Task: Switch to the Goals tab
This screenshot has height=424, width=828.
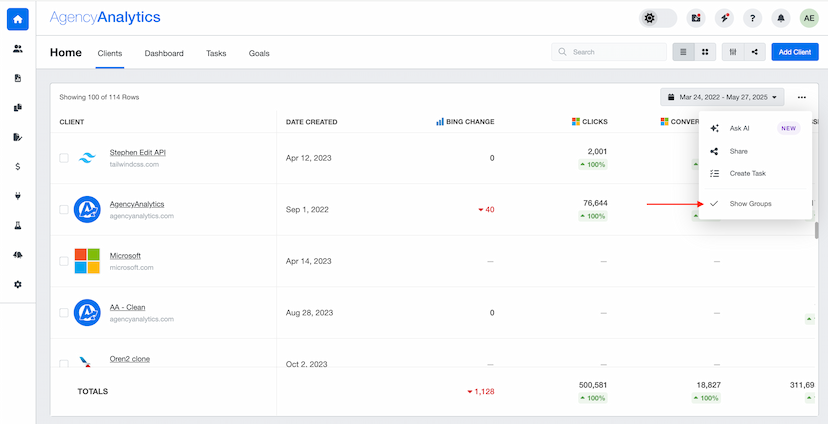Action: click(x=259, y=53)
